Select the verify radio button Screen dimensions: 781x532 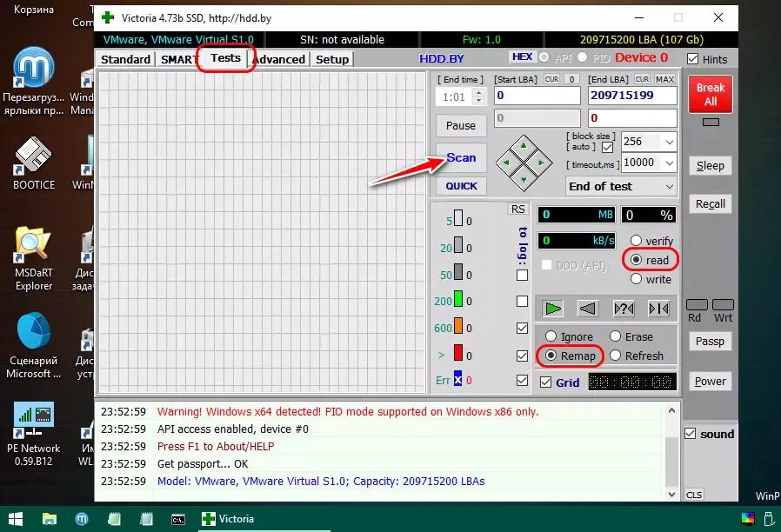click(636, 241)
